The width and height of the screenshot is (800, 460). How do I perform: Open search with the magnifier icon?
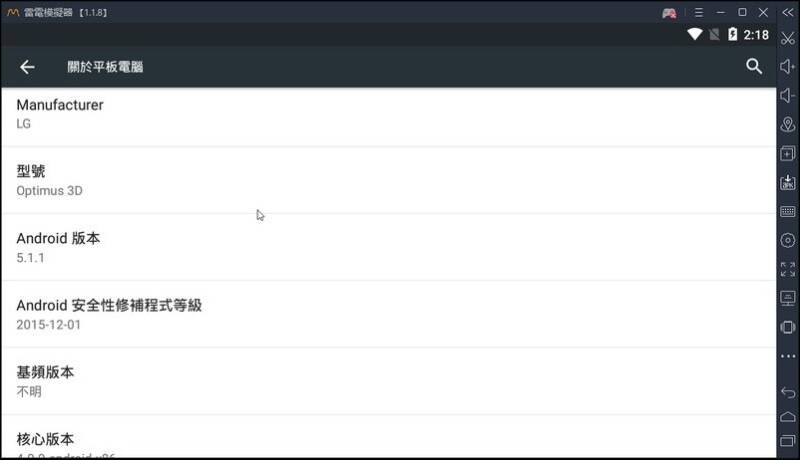pyautogui.click(x=754, y=66)
